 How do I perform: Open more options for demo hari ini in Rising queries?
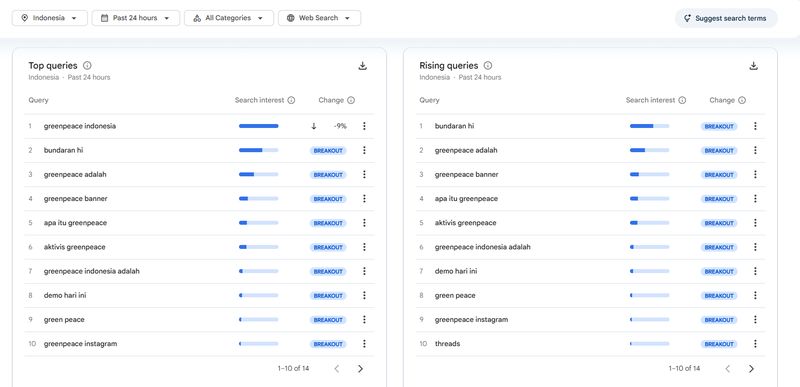tap(755, 271)
